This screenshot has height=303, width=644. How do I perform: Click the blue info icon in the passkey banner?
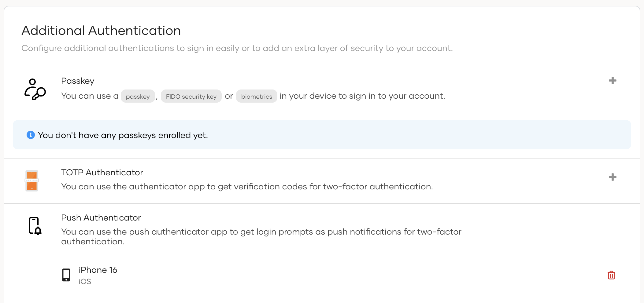coord(30,135)
